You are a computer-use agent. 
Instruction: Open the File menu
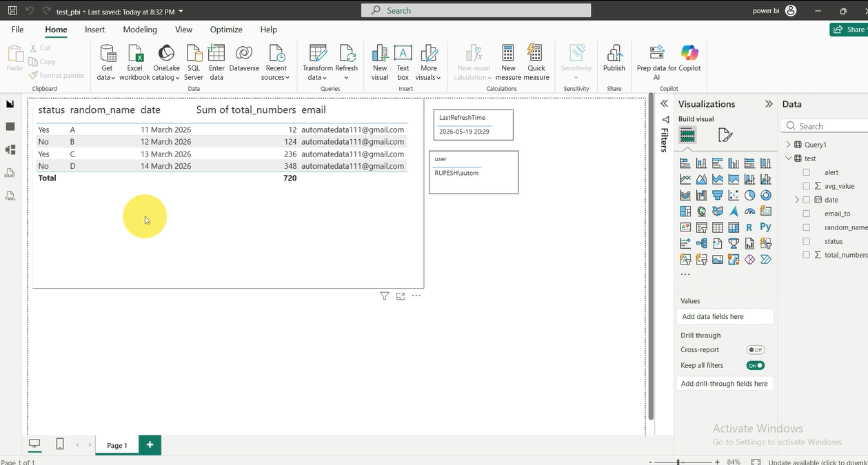17,30
